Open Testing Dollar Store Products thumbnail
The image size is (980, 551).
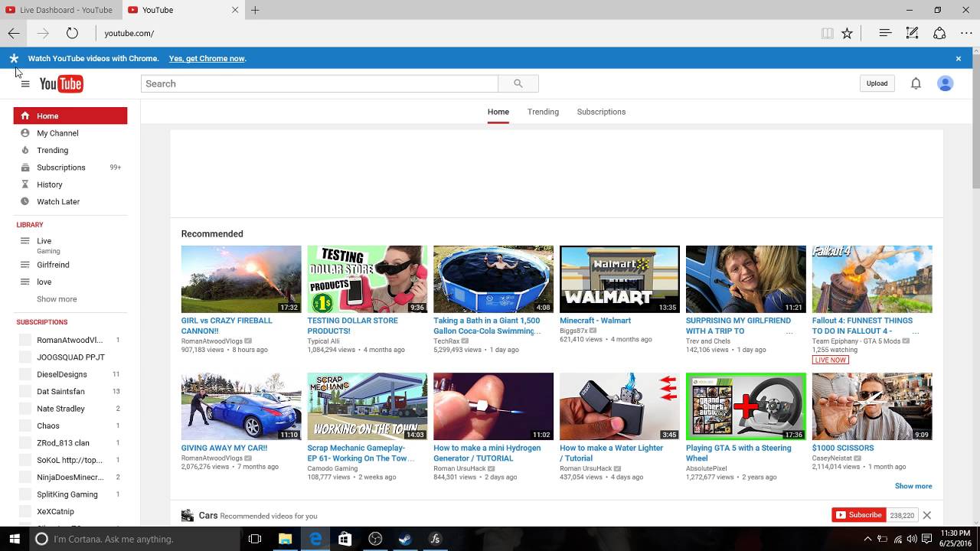pos(367,279)
